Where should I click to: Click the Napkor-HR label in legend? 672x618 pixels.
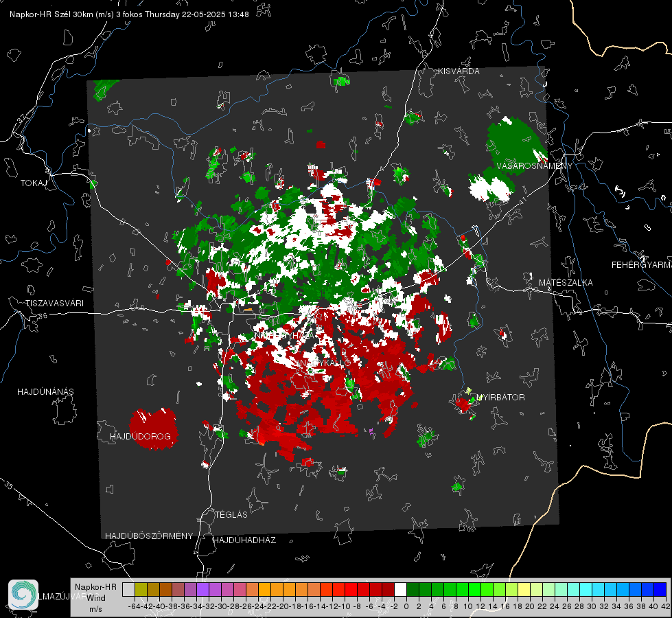click(x=95, y=587)
